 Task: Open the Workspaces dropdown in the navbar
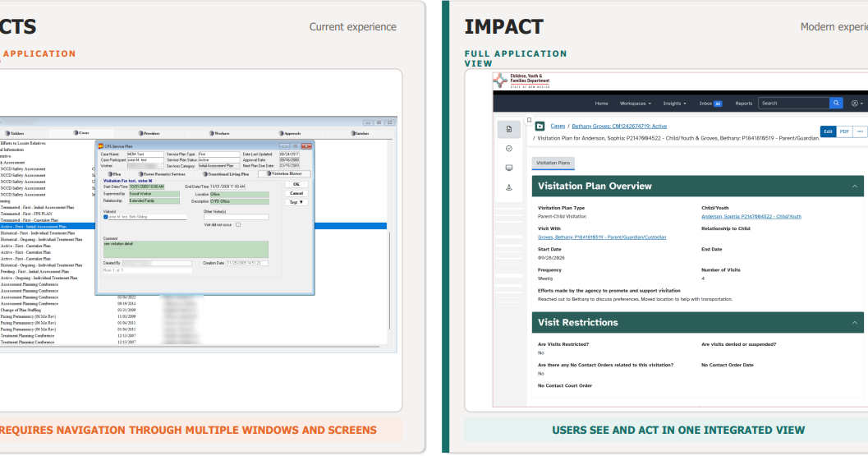point(635,104)
